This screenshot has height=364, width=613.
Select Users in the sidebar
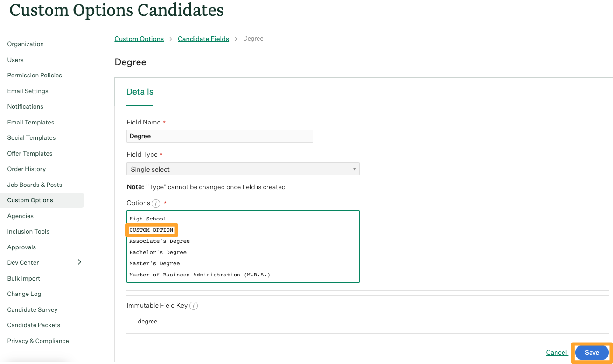coord(15,60)
